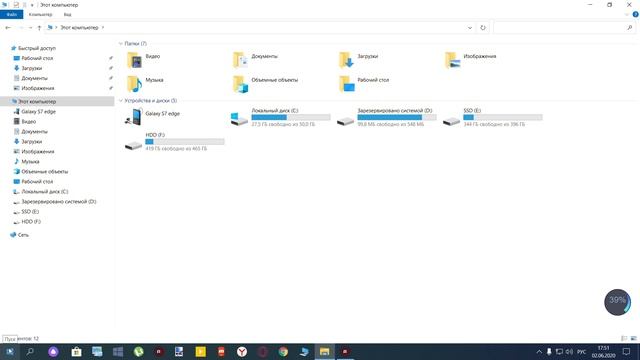Go back with the left arrow
Image resolution: width=640 pixels, height=360 pixels.
[8, 28]
